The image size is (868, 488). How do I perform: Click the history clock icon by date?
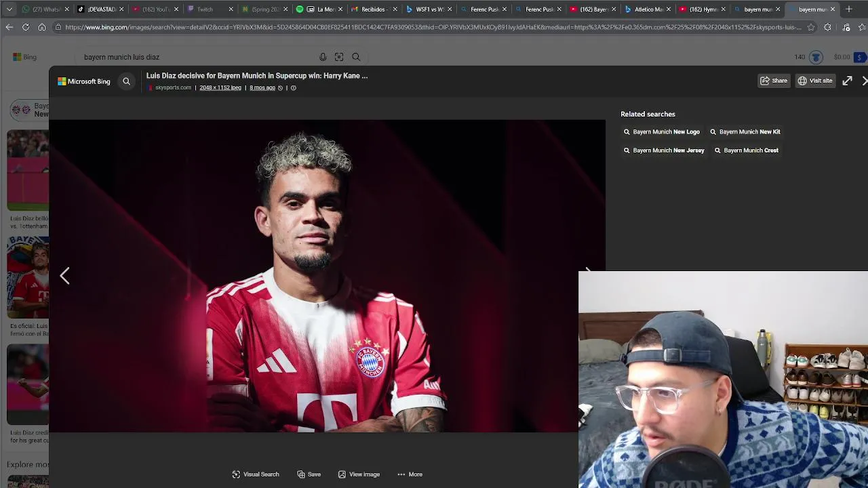[280, 88]
